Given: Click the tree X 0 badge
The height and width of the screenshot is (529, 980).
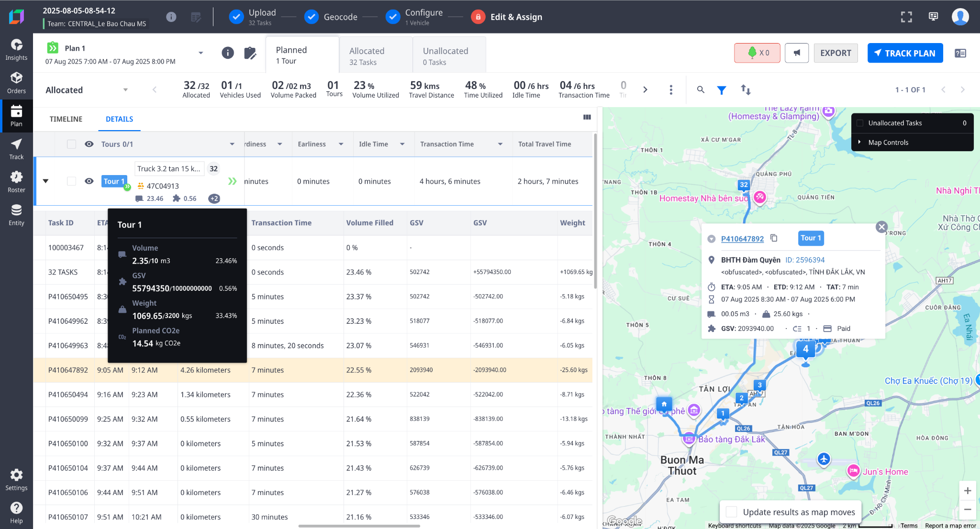Looking at the screenshot, I should (x=757, y=53).
